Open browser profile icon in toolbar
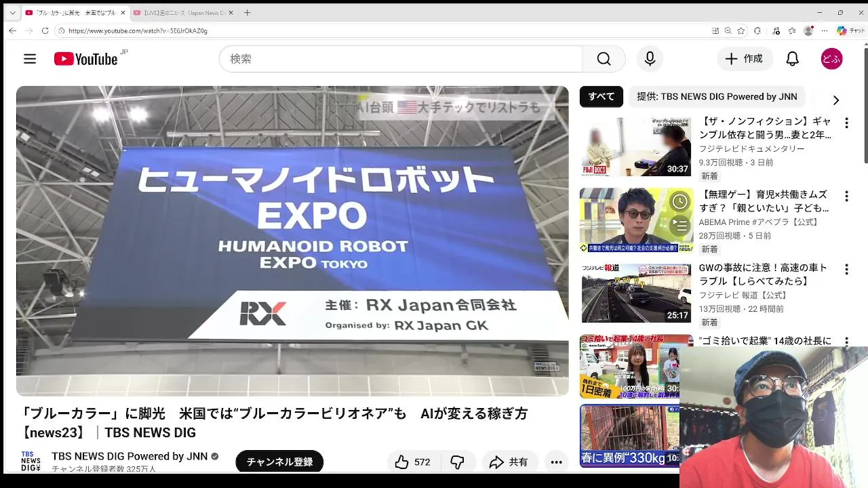 [x=808, y=30]
